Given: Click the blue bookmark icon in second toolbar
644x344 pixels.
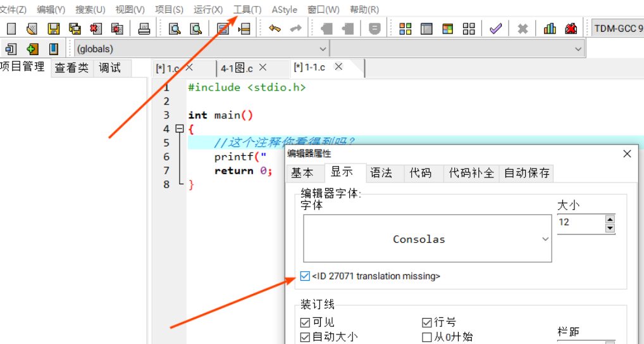Looking at the screenshot, I should 53,49.
